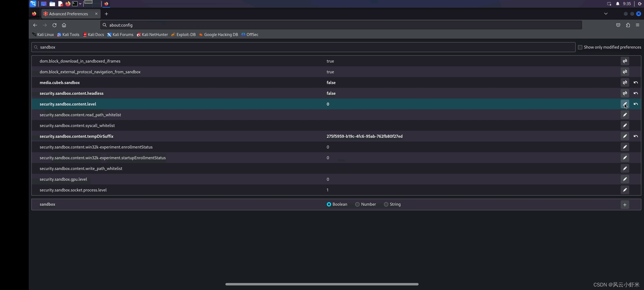The width and height of the screenshot is (644, 290).
Task: Open the Kali applications menu
Action: 33,4
